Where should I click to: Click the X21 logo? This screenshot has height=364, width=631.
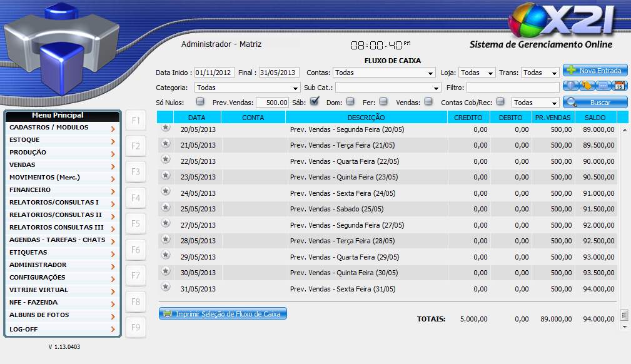click(x=561, y=21)
